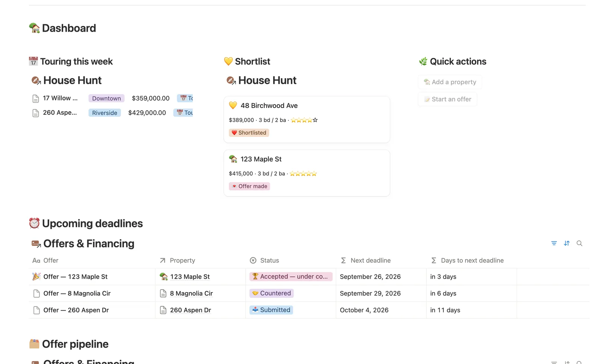Open the Countered status dropdown
This screenshot has width=602, height=364.
click(271, 293)
